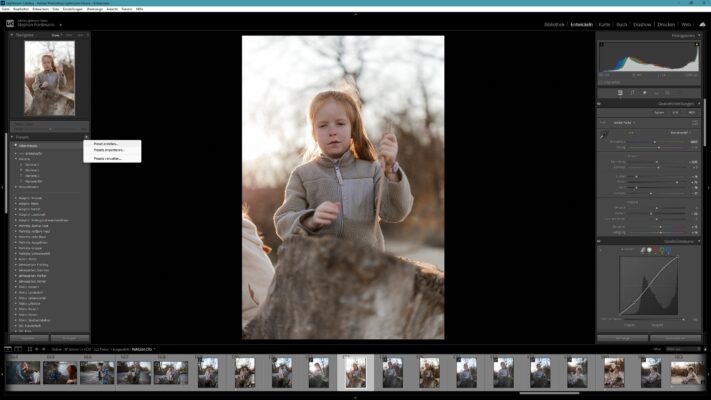Image resolution: width=711 pixels, height=400 pixels.
Task: Click the Presets panel plus icon
Action: click(86, 137)
